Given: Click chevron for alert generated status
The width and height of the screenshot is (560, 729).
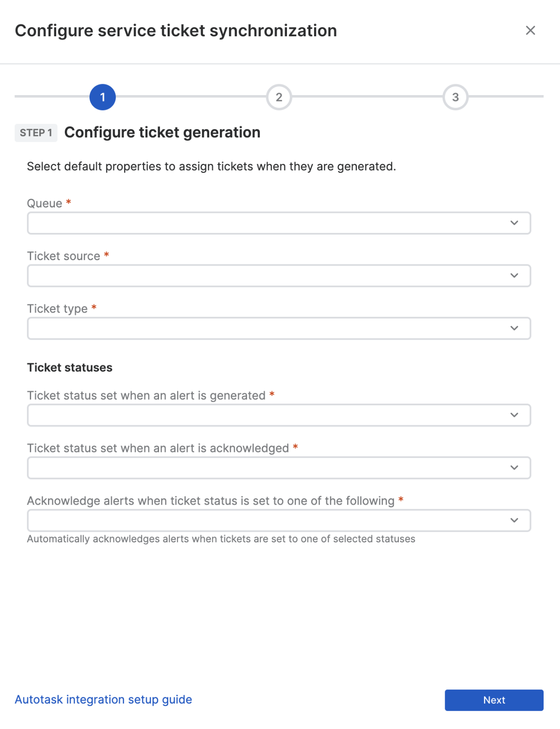Looking at the screenshot, I should pos(514,415).
